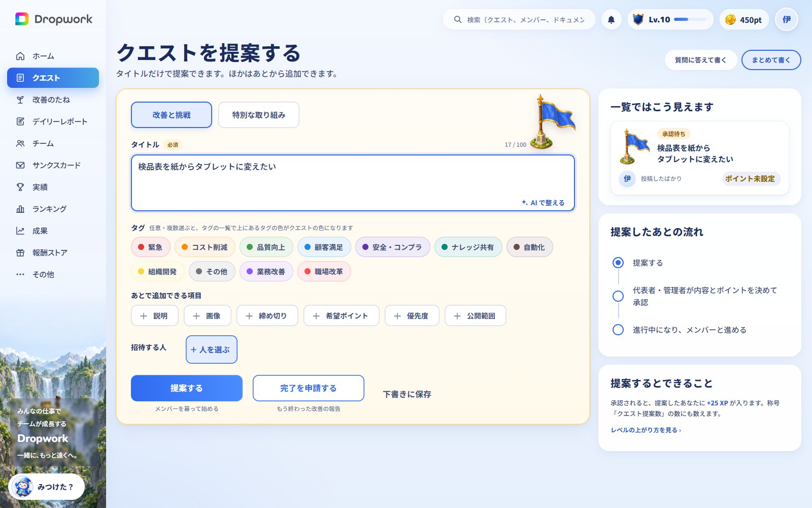Add 締め切り field
Image resolution: width=812 pixels, height=508 pixels.
pyautogui.click(x=267, y=315)
